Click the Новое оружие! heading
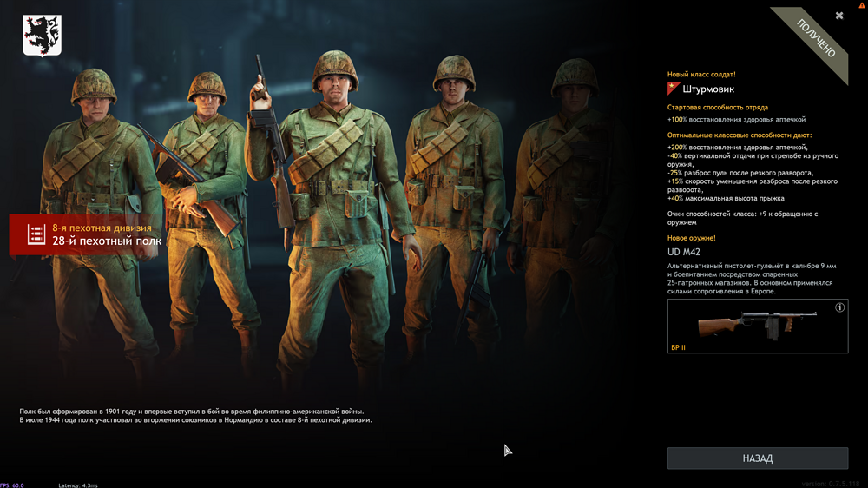Screen dimensions: 868x488 point(692,238)
